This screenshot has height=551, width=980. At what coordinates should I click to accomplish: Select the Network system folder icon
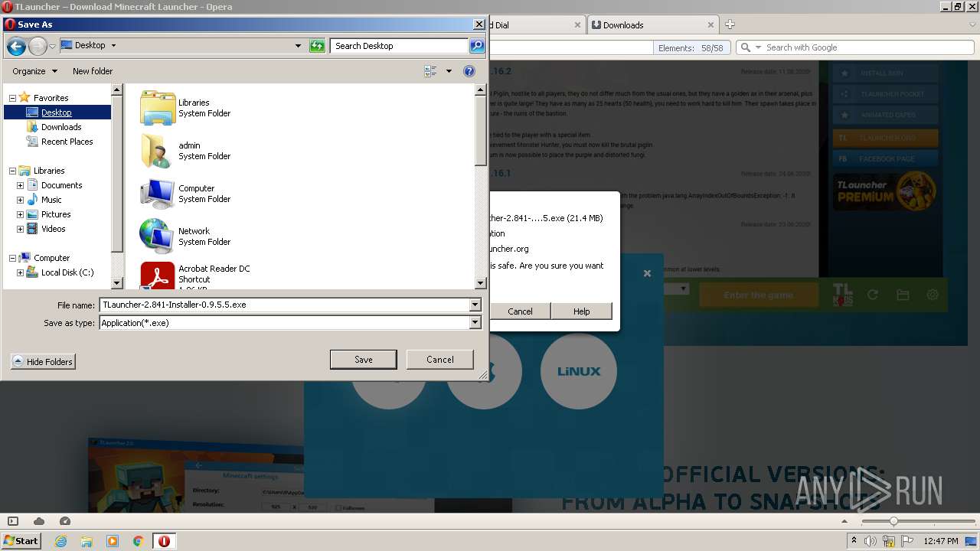point(158,236)
